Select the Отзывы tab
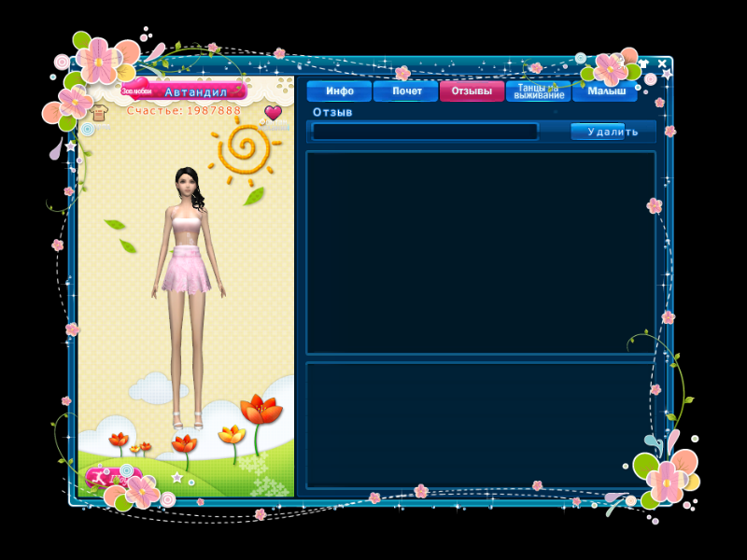The width and height of the screenshot is (747, 560). click(x=472, y=91)
